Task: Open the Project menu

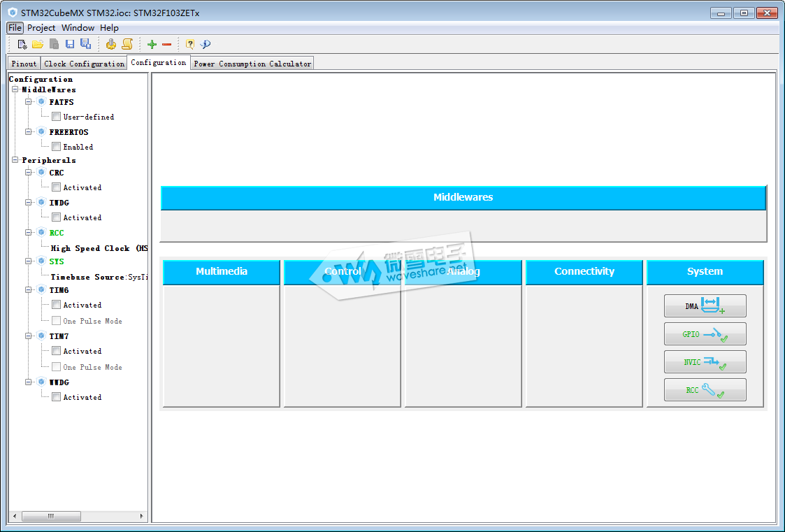Action: 41,28
